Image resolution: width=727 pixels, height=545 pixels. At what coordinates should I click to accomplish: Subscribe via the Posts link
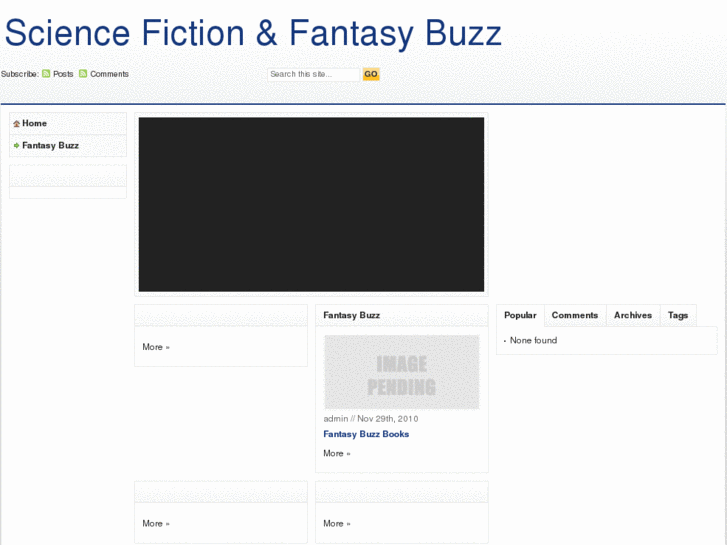pyautogui.click(x=63, y=74)
